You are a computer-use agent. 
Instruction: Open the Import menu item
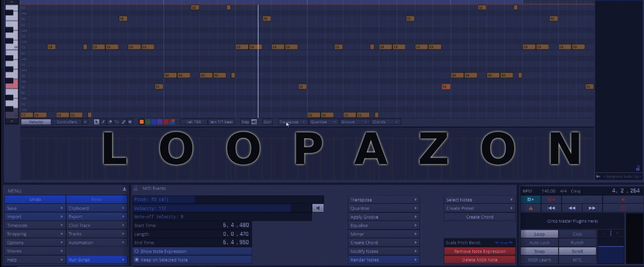[x=35, y=217]
